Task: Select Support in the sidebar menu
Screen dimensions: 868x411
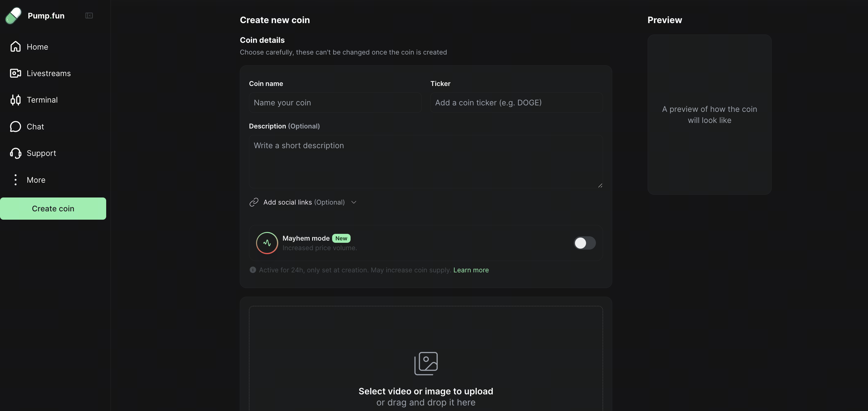Action: point(41,153)
